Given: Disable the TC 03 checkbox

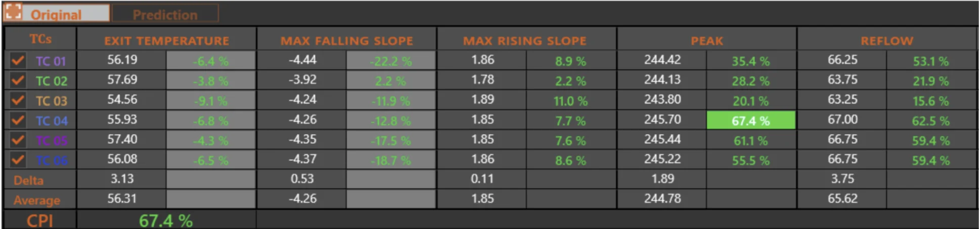Looking at the screenshot, I should 18,100.
